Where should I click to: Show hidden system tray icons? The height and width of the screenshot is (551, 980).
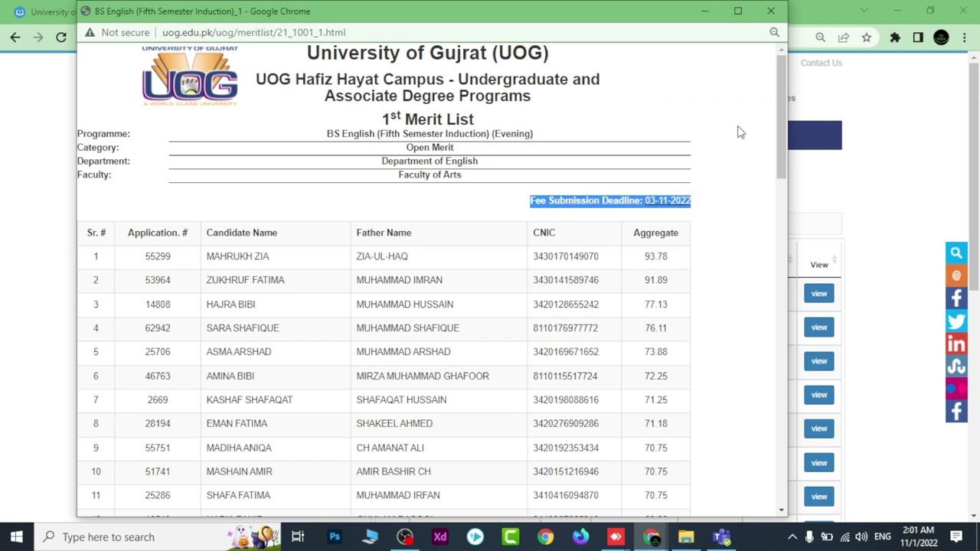(792, 536)
